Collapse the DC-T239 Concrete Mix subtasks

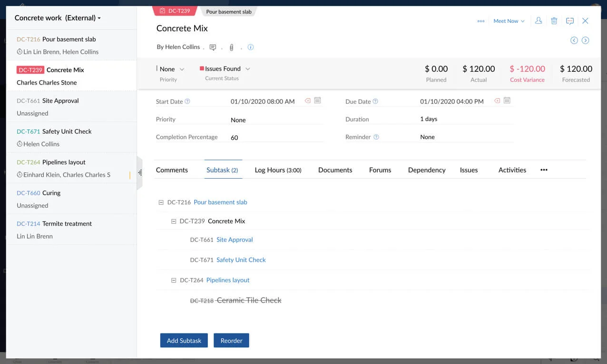point(174,221)
